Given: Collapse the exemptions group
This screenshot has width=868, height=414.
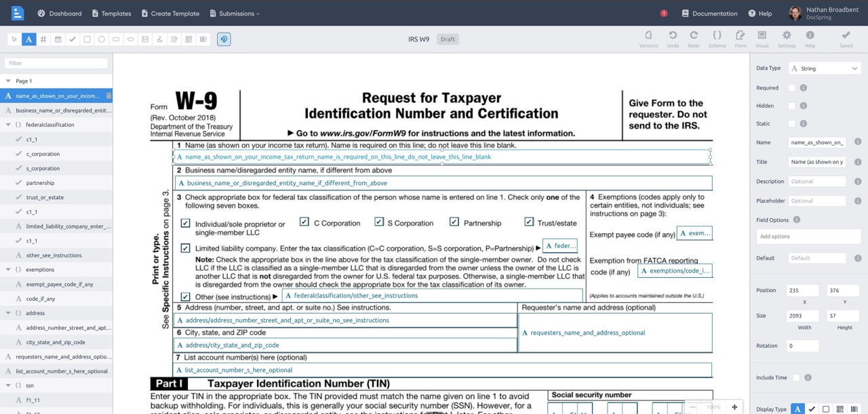Looking at the screenshot, I should 8,270.
